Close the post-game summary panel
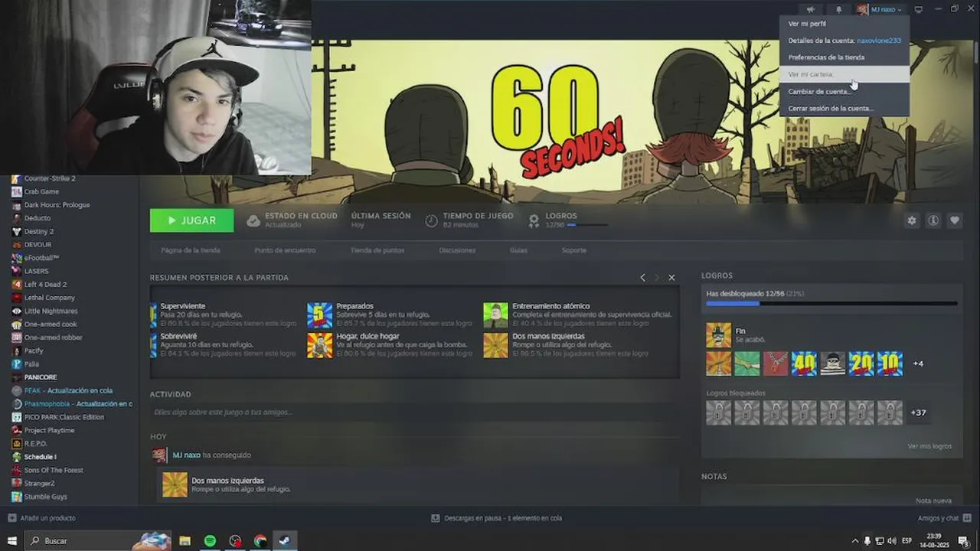Image resolution: width=980 pixels, height=551 pixels. [671, 277]
